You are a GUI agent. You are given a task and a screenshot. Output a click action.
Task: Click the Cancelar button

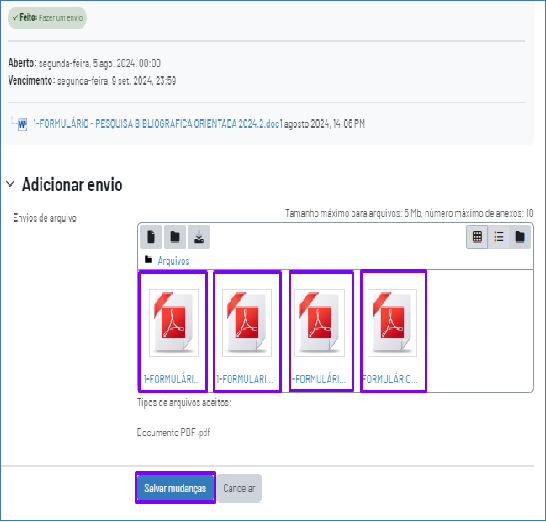[x=239, y=488]
